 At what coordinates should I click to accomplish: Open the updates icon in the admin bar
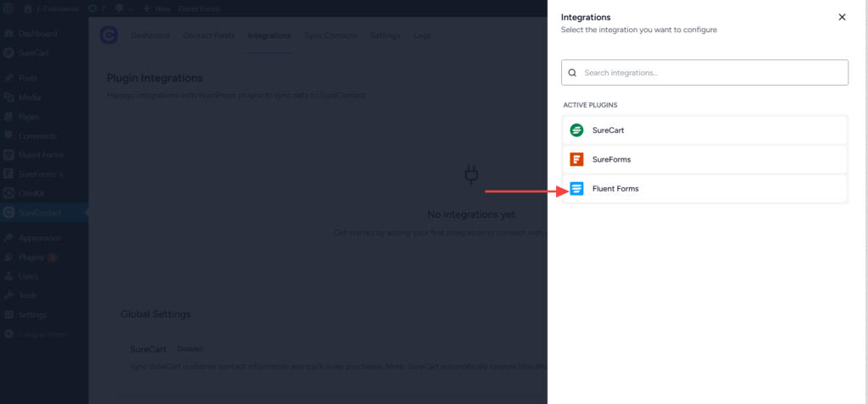[96, 8]
